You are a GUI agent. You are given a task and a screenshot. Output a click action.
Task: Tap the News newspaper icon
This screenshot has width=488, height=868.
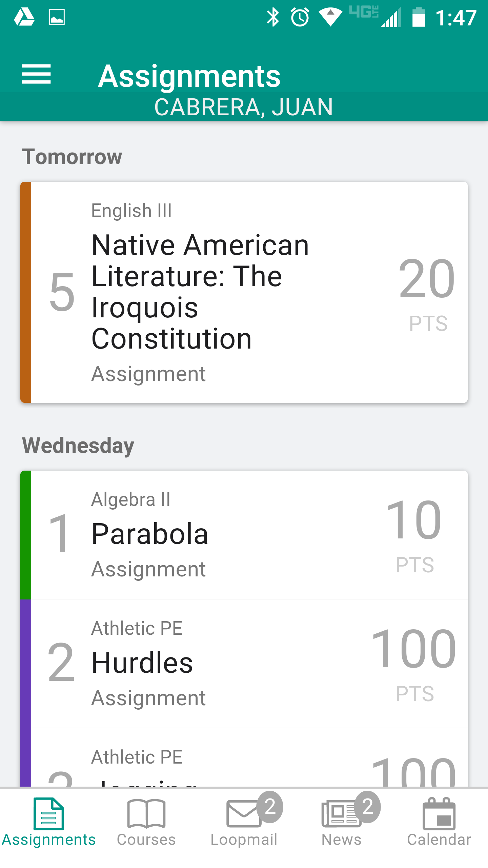click(340, 814)
